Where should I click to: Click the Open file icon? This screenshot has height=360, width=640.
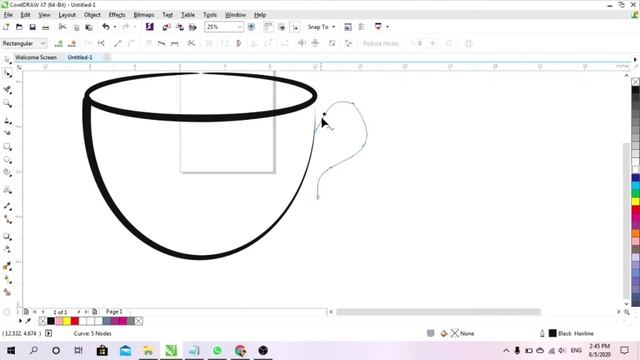point(19,27)
